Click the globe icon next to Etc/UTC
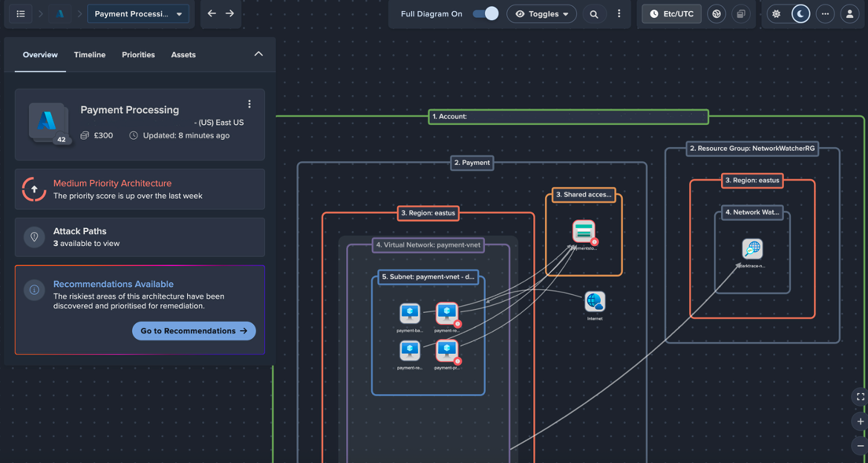Image resolution: width=868 pixels, height=463 pixels. pos(716,13)
